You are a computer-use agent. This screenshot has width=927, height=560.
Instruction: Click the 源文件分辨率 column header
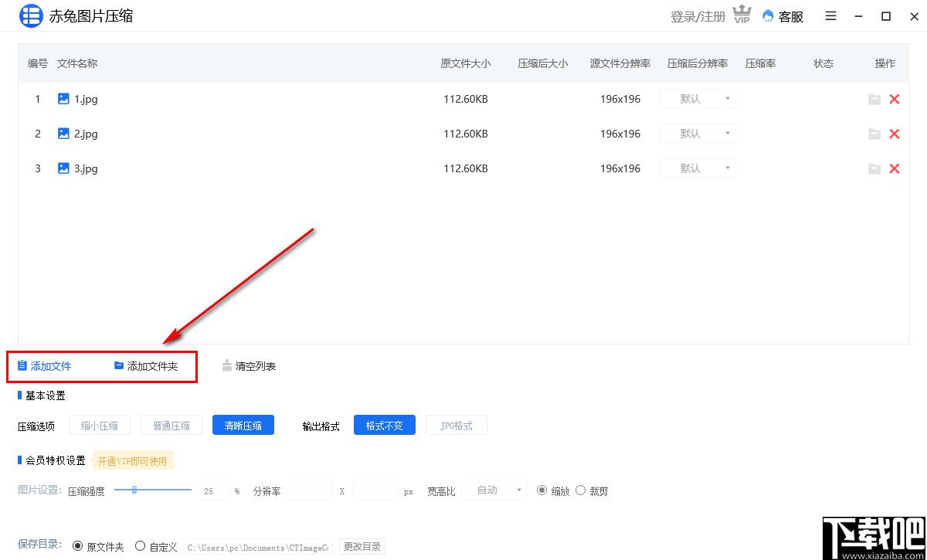[620, 63]
